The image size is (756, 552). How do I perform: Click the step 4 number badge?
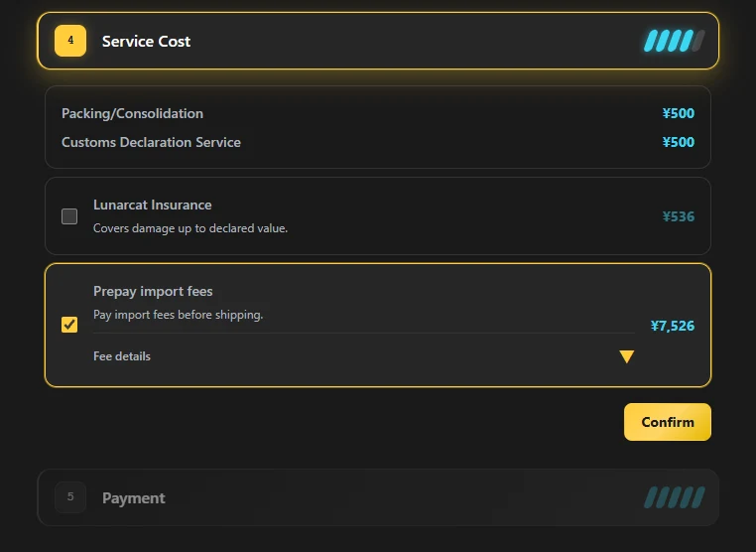(70, 41)
